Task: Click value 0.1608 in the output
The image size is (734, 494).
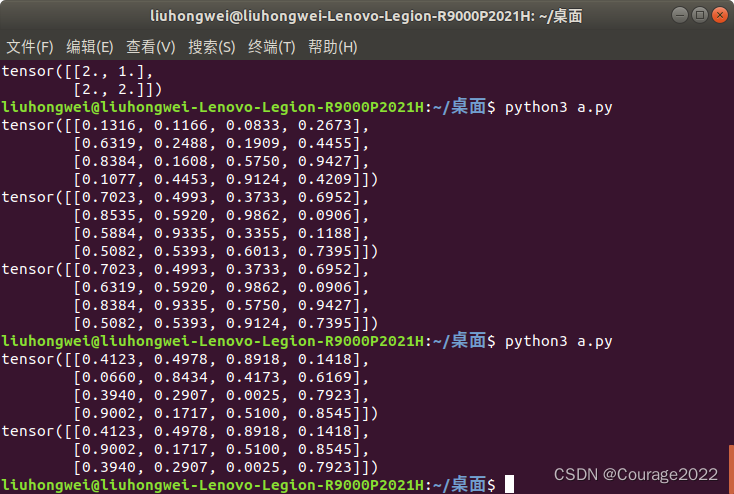Action: 181,161
